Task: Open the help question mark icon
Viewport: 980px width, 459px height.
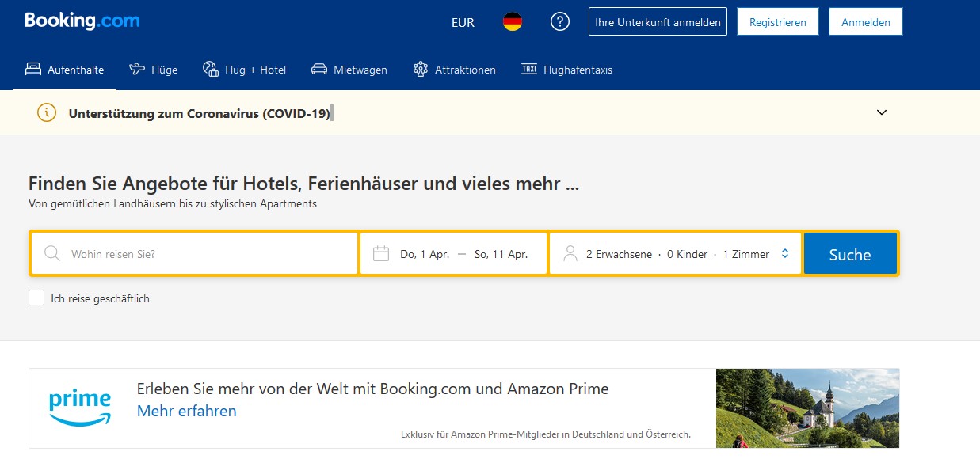Action: point(560,22)
